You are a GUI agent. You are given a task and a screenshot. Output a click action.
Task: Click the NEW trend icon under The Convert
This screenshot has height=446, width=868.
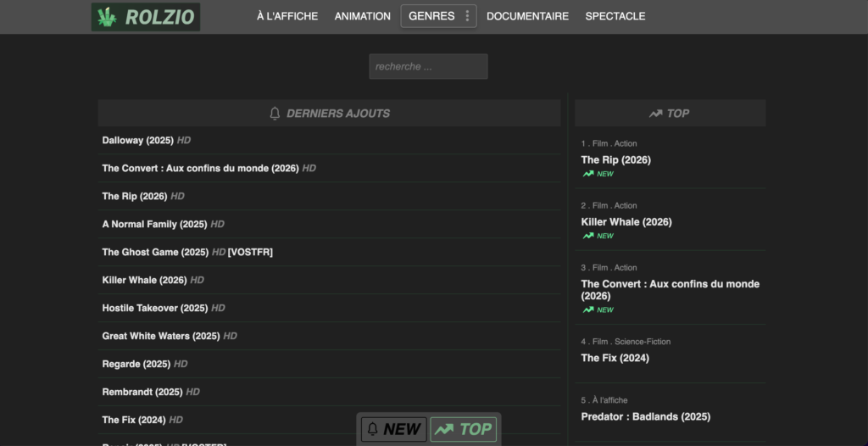click(588, 309)
